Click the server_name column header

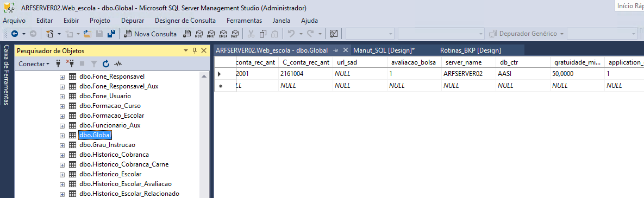[468, 62]
